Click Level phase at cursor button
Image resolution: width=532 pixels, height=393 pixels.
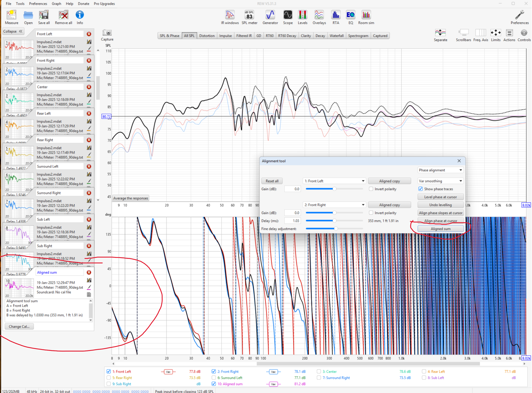pyautogui.click(x=440, y=197)
